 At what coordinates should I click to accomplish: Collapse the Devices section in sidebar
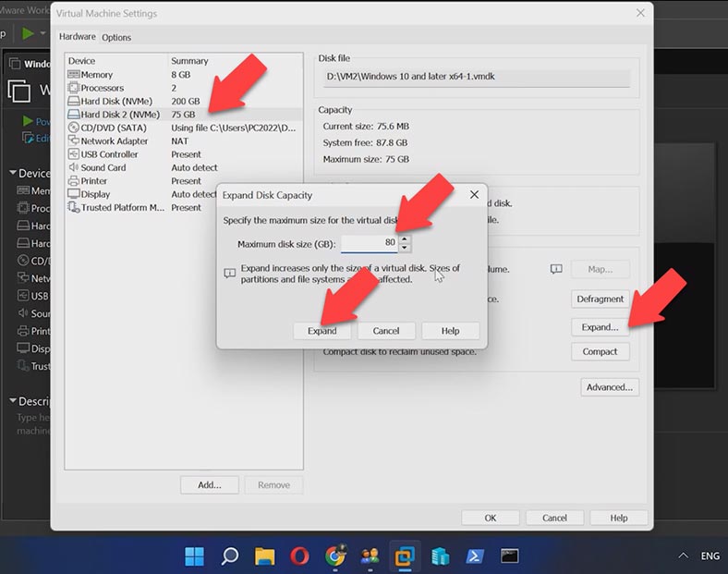(13, 173)
